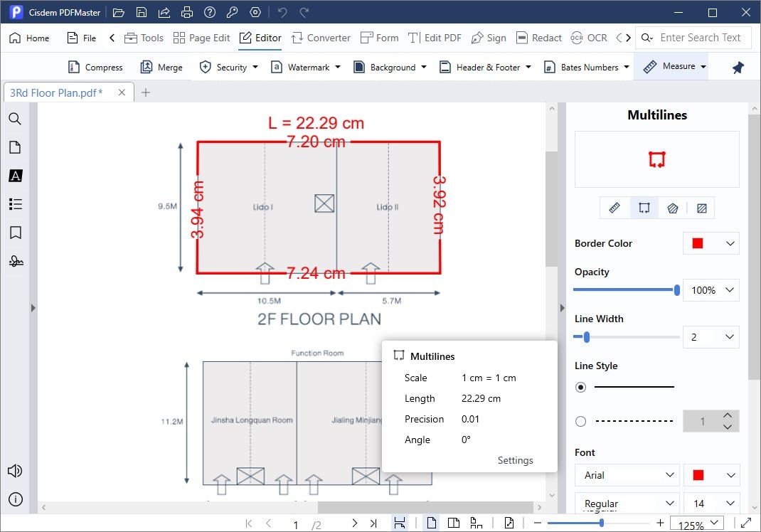Choose the rectangle area measure tool
Image resolution: width=761 pixels, height=532 pixels.
(x=701, y=208)
